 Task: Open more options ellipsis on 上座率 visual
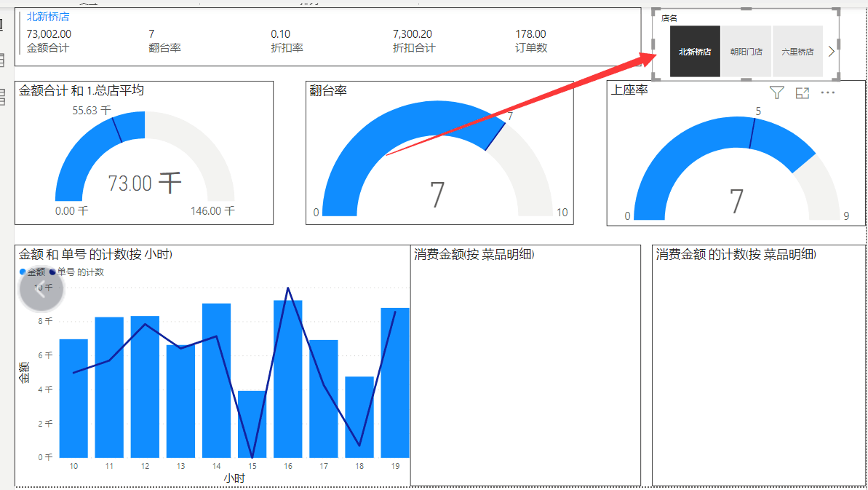(827, 92)
